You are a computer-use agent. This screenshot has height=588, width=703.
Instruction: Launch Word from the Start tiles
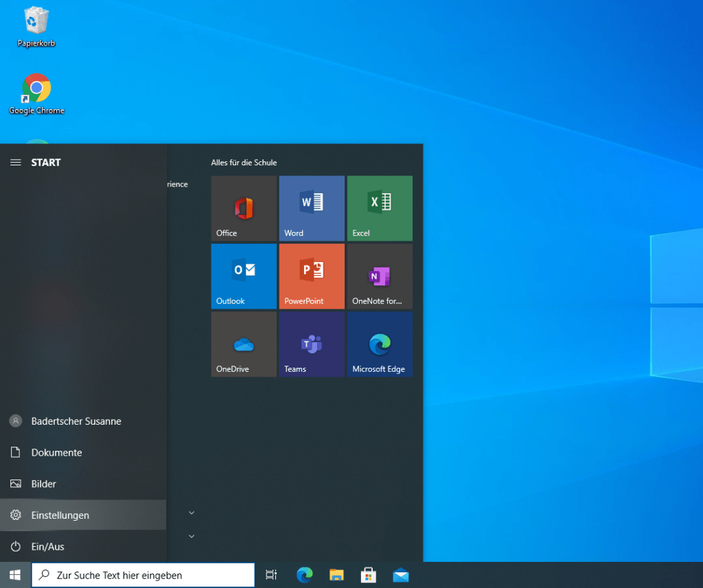312,208
